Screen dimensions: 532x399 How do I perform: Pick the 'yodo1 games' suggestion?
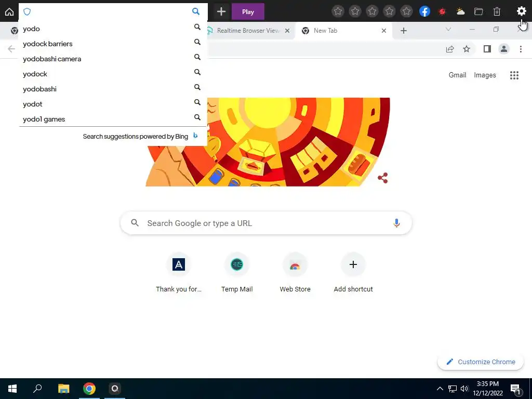(113, 119)
